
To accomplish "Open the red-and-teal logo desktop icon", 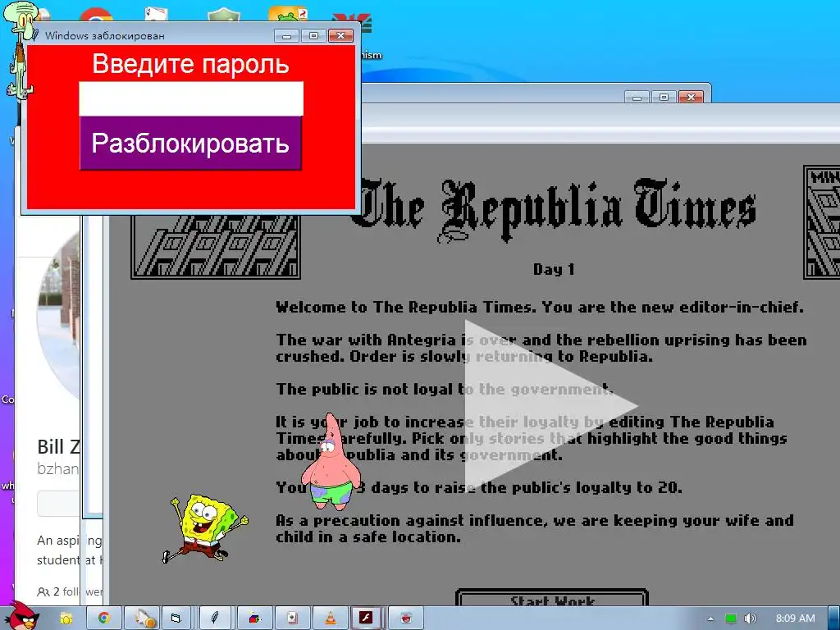I will coord(353,24).
